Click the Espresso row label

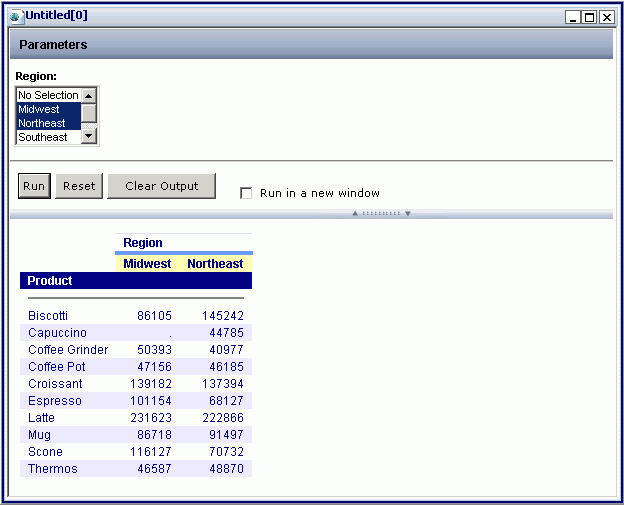click(55, 401)
